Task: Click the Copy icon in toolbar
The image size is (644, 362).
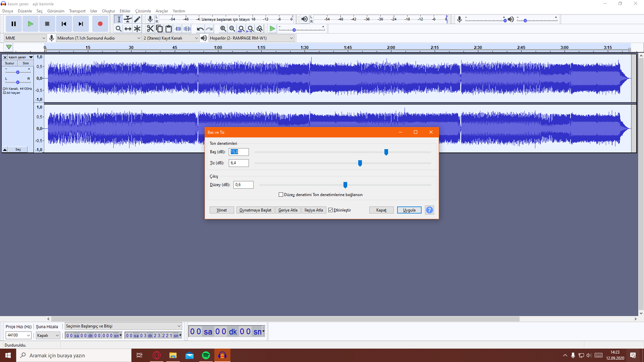Action: 160,29
